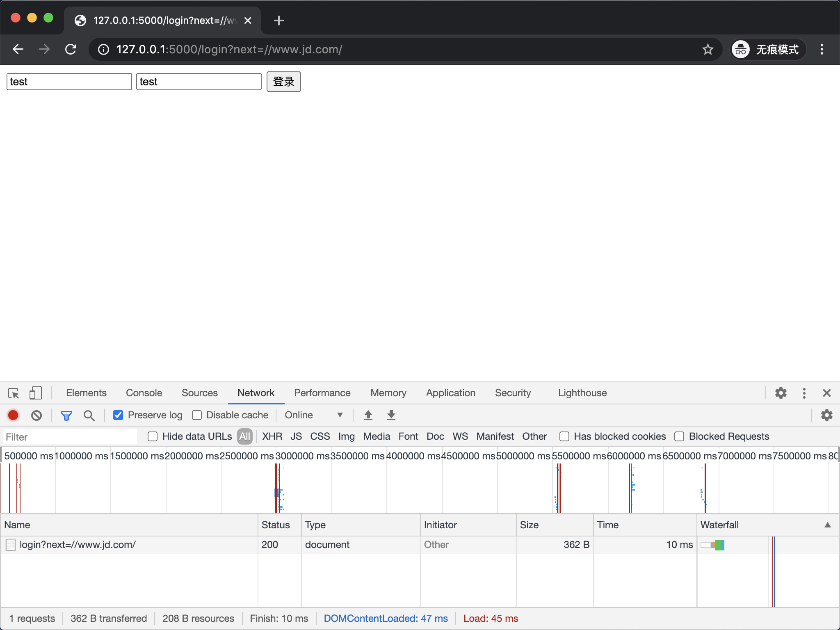The image size is (840, 630).
Task: Enable Disable cache checkbox
Action: tap(197, 415)
